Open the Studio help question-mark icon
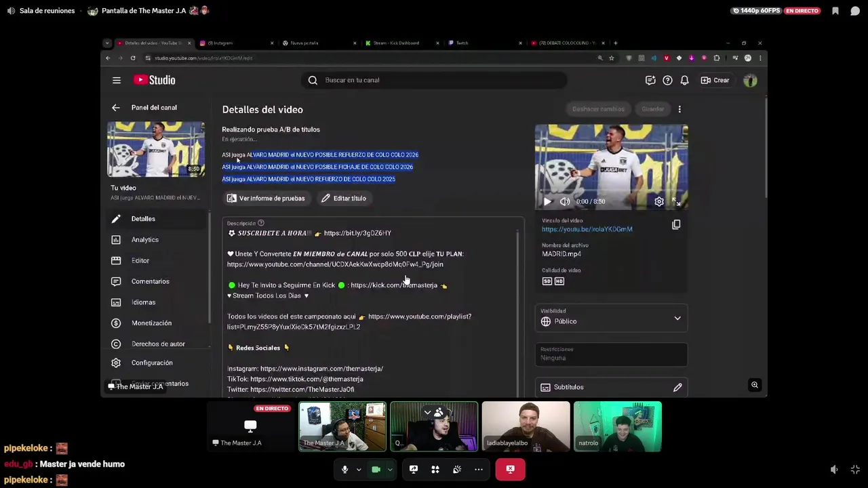The height and width of the screenshot is (488, 868). [667, 80]
